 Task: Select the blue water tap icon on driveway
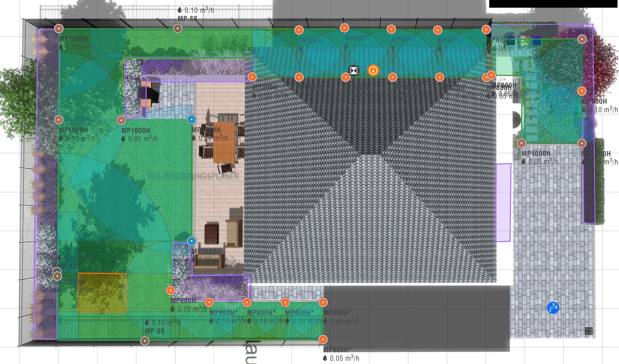pyautogui.click(x=553, y=308)
